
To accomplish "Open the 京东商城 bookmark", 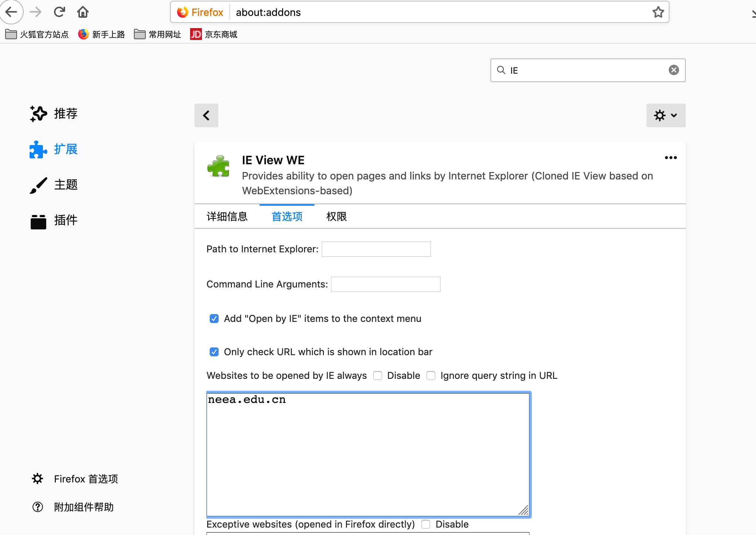I will 214,34.
